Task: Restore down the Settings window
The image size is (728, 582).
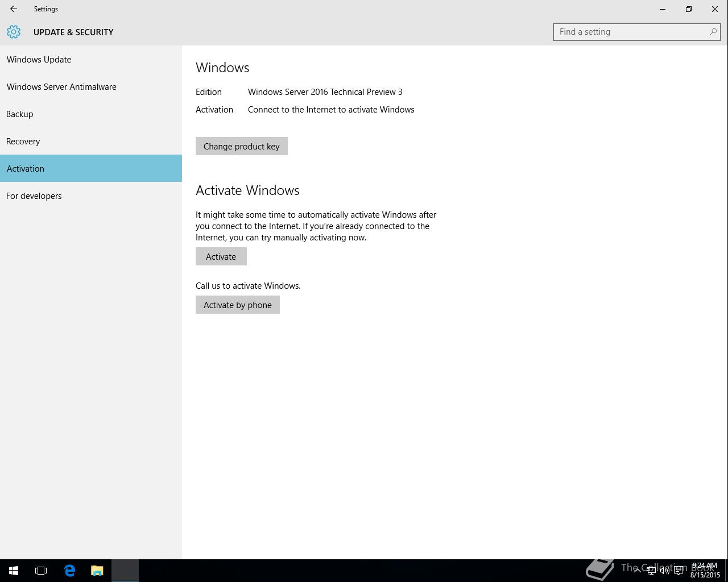Action: (x=689, y=9)
